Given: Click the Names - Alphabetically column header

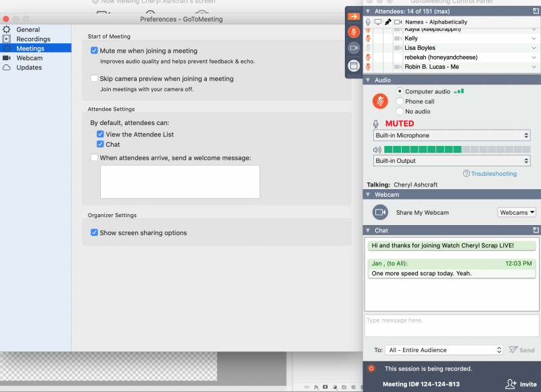Looking at the screenshot, I should point(436,22).
